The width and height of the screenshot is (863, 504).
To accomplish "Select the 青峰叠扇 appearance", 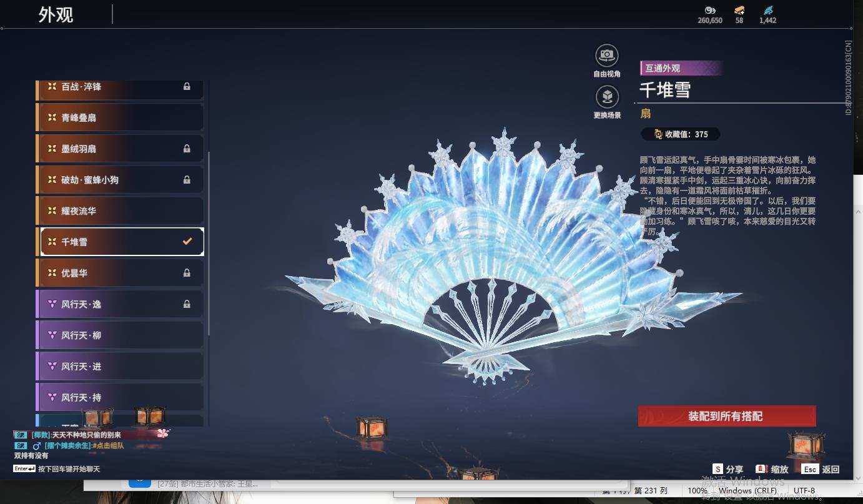I will (120, 117).
